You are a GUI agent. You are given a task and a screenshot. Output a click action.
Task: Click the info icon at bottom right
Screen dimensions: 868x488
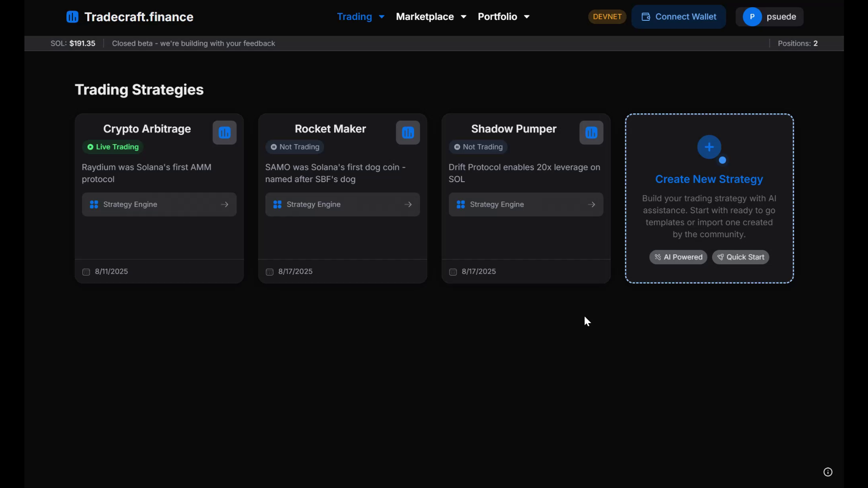pos(828,472)
